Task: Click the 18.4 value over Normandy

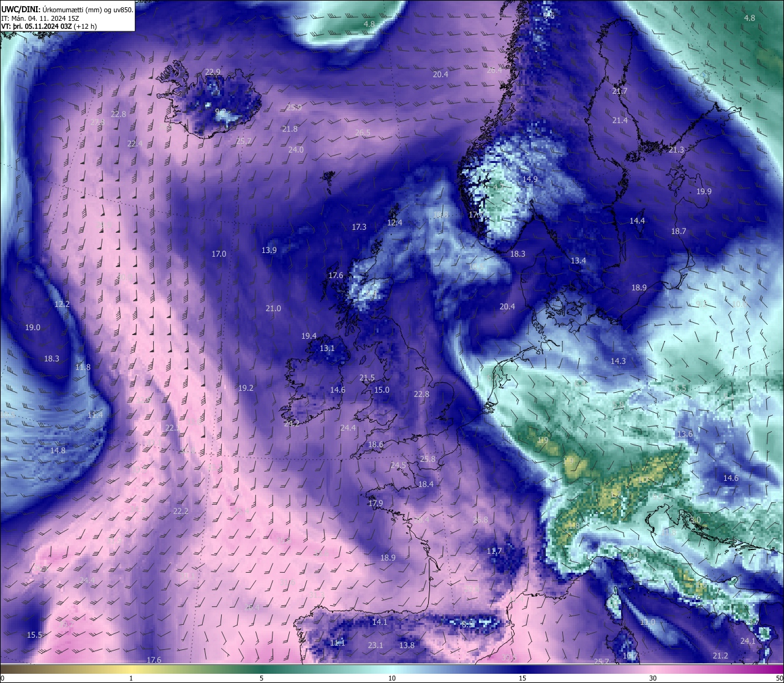Action: click(426, 484)
